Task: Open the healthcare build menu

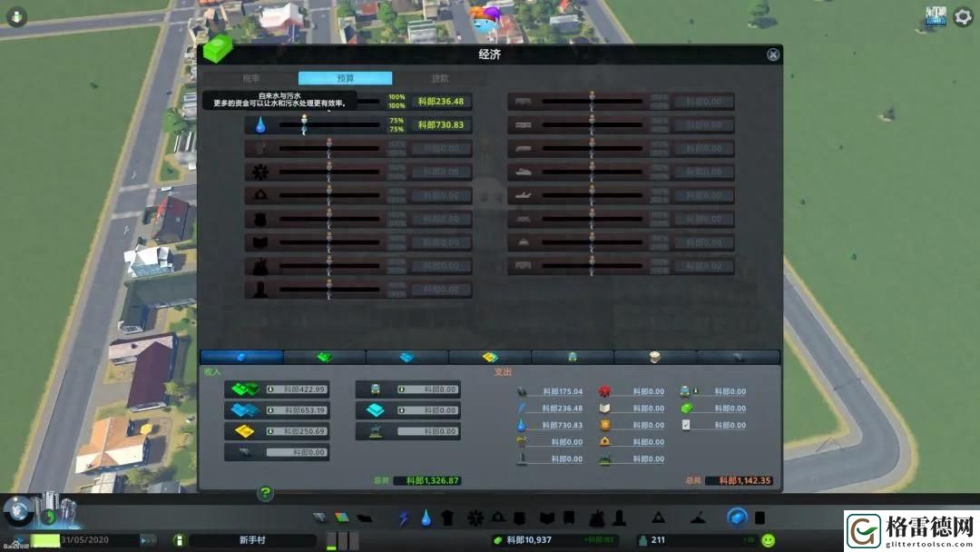Action: click(x=475, y=517)
